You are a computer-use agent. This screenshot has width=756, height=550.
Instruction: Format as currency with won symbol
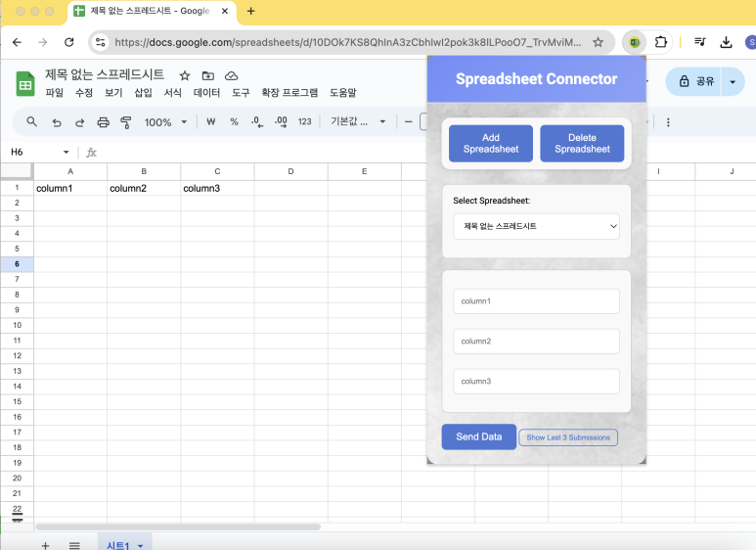[210, 122]
